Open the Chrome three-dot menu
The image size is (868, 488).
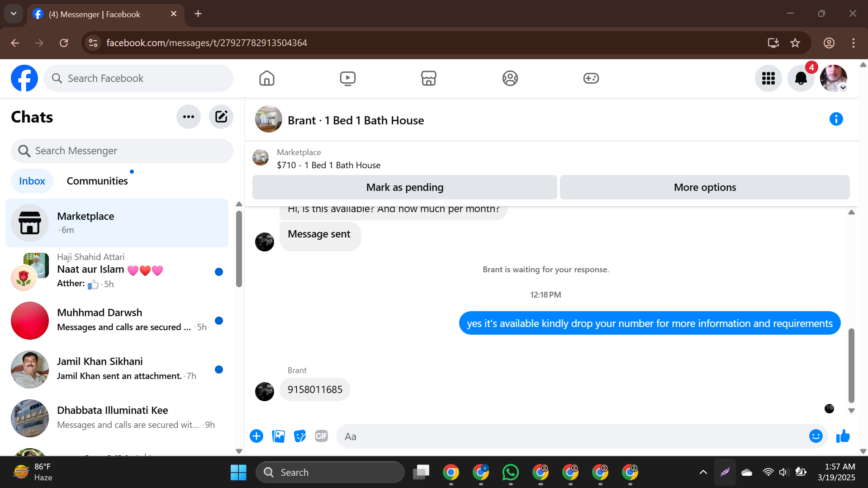point(853,43)
